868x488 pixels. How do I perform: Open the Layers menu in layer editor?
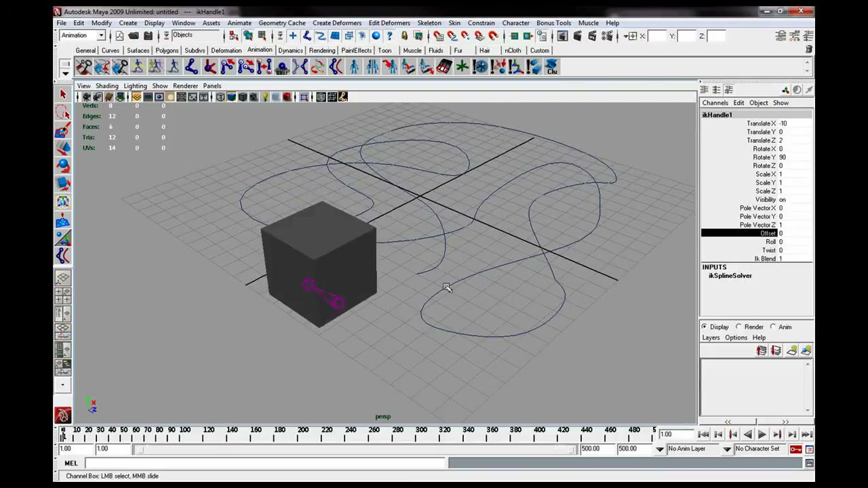(711, 338)
